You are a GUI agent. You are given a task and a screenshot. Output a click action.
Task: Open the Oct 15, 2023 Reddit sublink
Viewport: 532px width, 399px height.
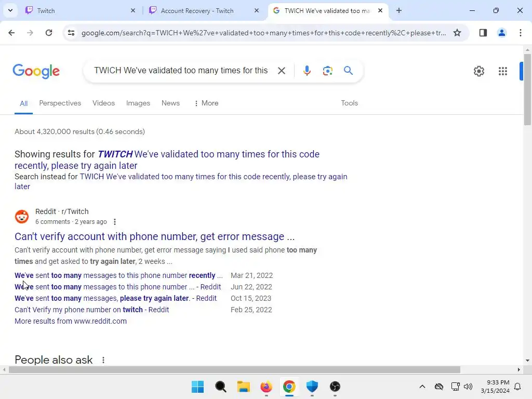115,298
